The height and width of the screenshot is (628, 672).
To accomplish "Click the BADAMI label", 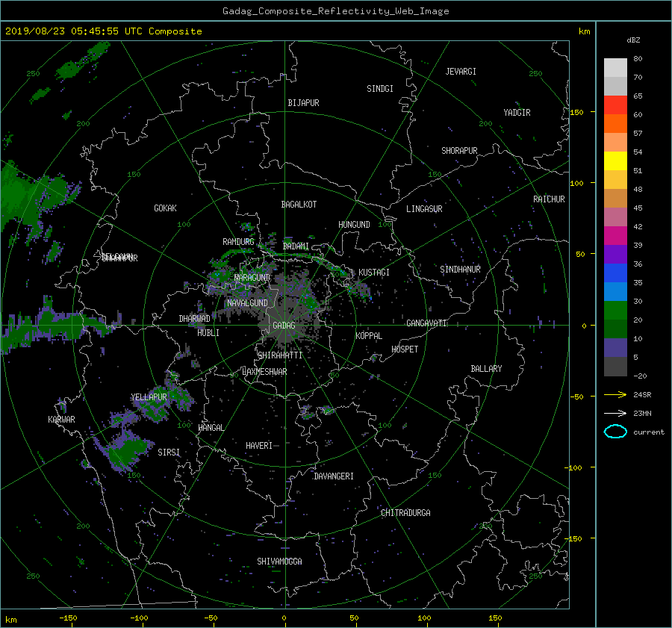I will tap(296, 246).
